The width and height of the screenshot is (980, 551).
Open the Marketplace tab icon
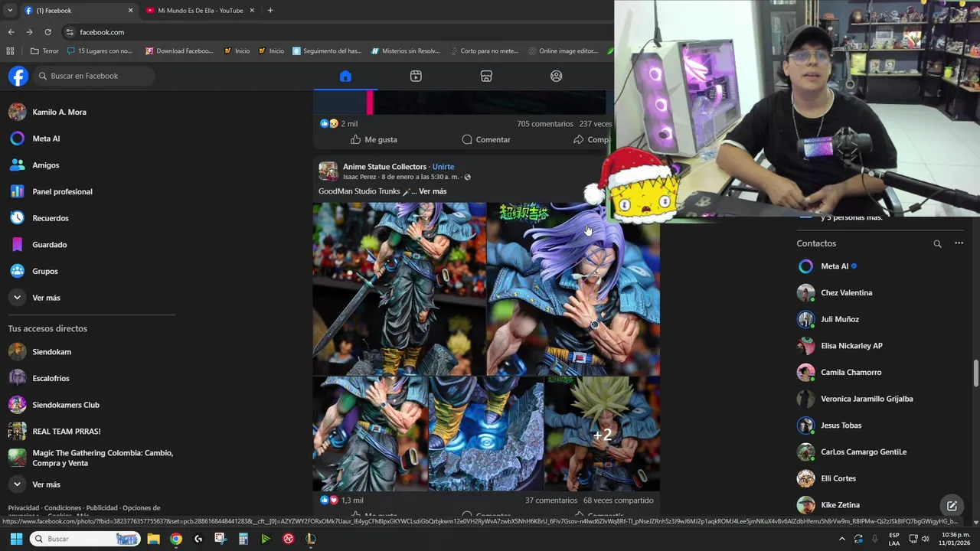click(x=486, y=76)
